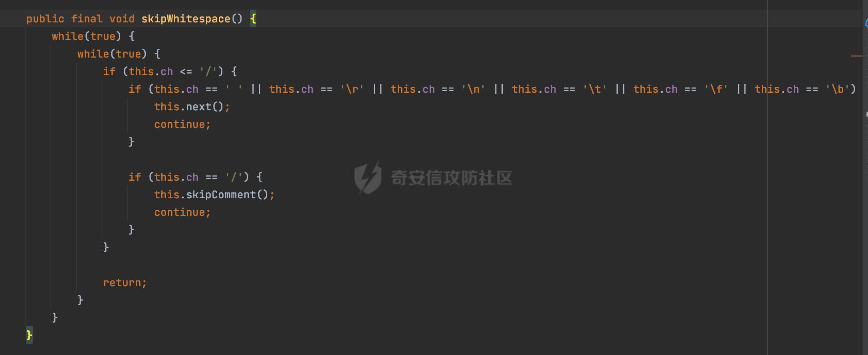This screenshot has width=868, height=355.
Task: Click the shield lightning watermark logo
Action: coord(367,178)
